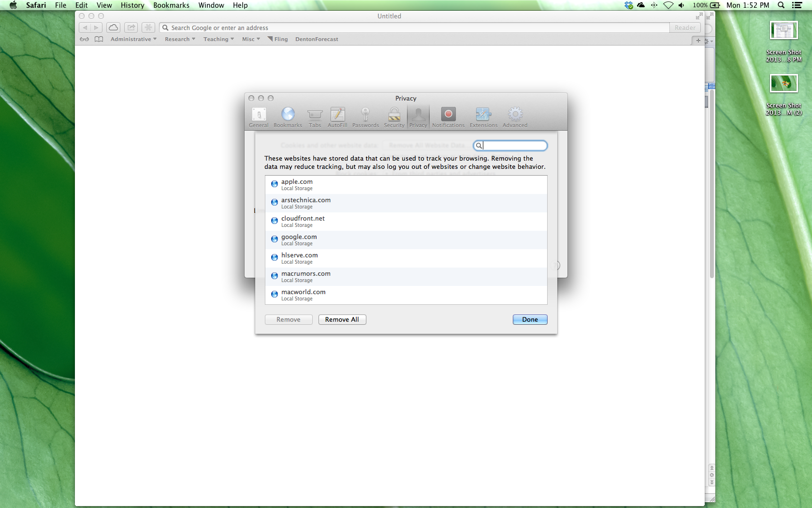Image resolution: width=812 pixels, height=508 pixels.
Task: Click the website data search field
Action: click(510, 146)
